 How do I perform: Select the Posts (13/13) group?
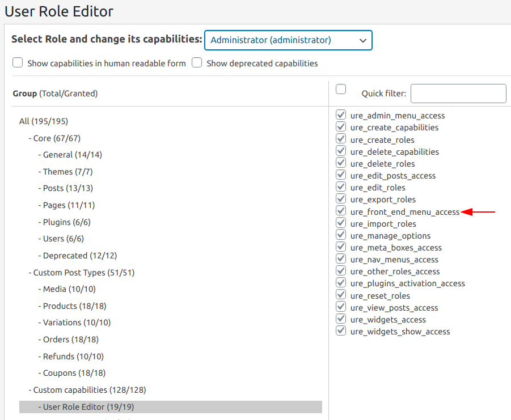[65, 189]
